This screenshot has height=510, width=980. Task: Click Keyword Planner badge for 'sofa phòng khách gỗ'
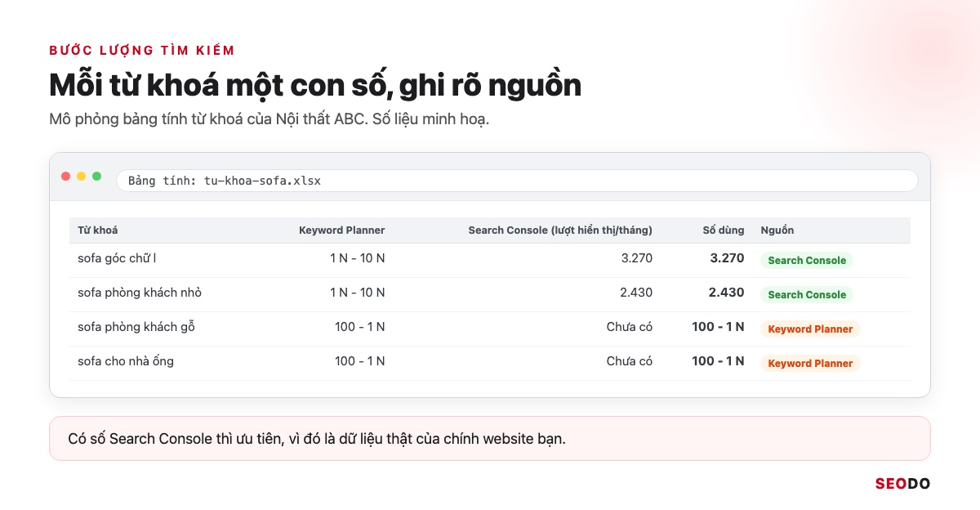coord(810,329)
